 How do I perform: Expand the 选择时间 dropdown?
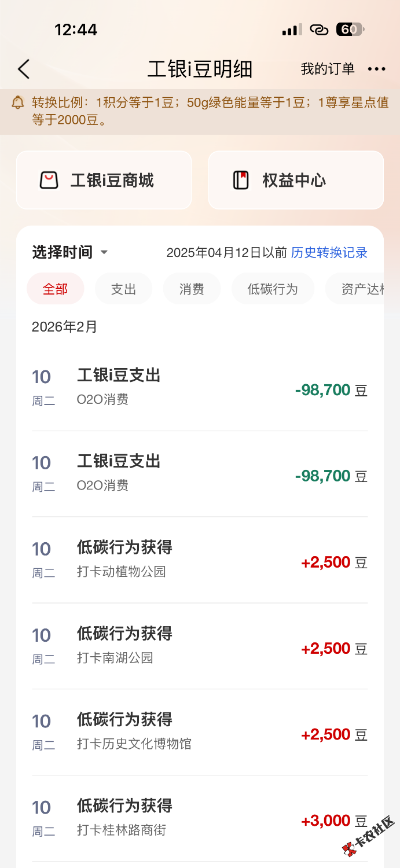tap(70, 252)
